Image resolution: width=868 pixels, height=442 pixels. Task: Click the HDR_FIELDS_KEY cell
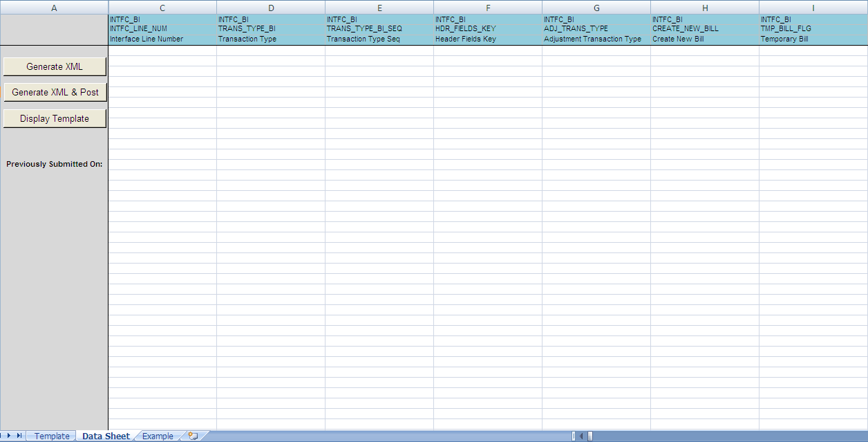488,29
